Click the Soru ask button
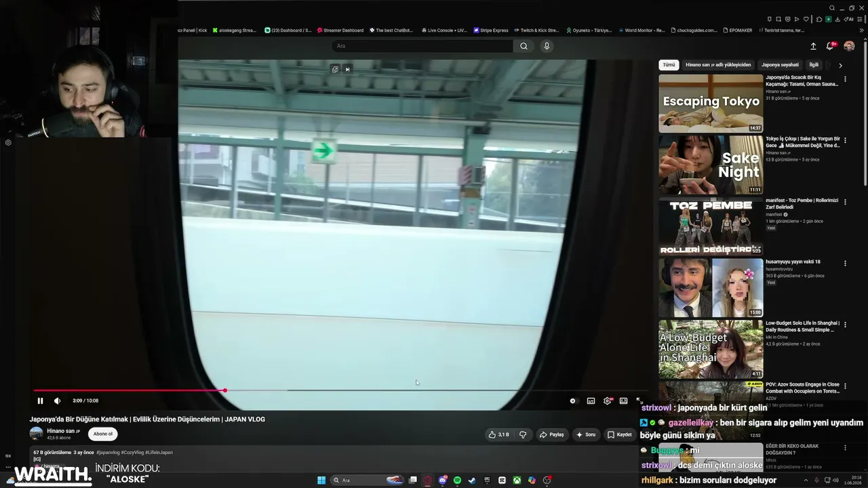Image resolution: width=868 pixels, height=488 pixels. point(585,434)
